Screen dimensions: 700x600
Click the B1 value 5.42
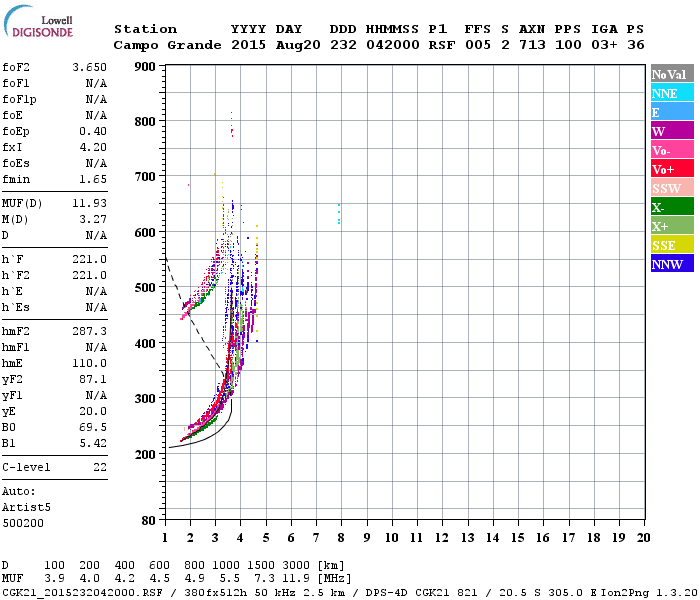tap(93, 443)
